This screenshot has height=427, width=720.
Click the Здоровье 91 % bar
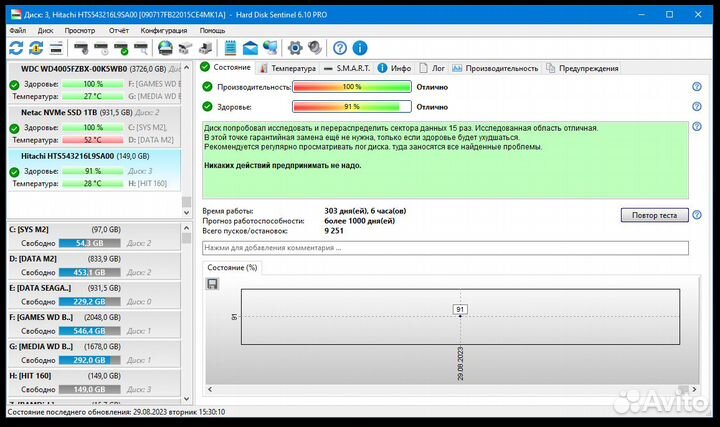[x=352, y=107]
